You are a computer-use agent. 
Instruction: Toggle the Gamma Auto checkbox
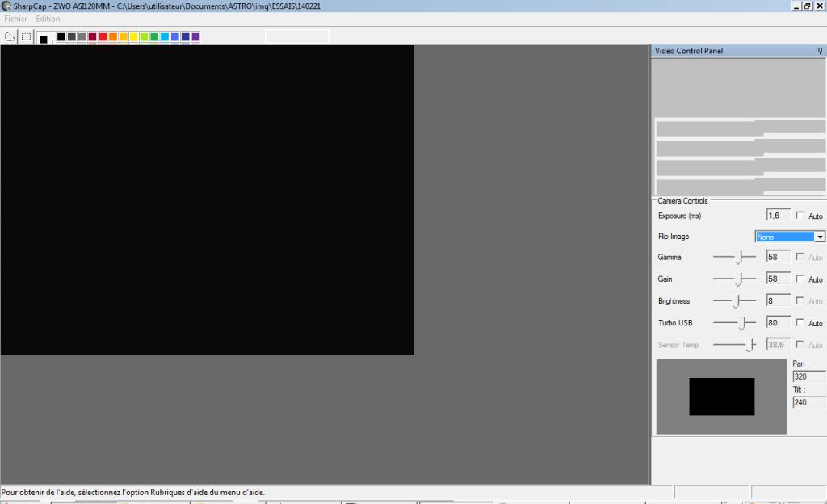800,257
